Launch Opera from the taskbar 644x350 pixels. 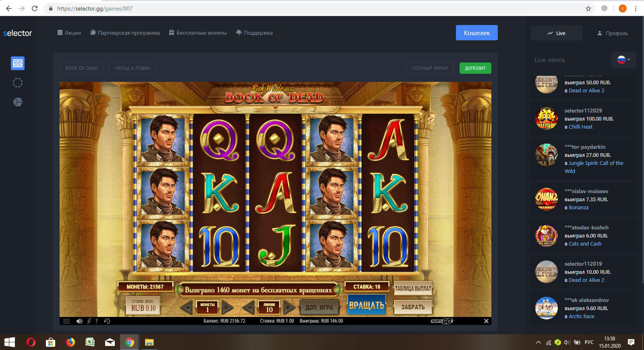click(31, 342)
